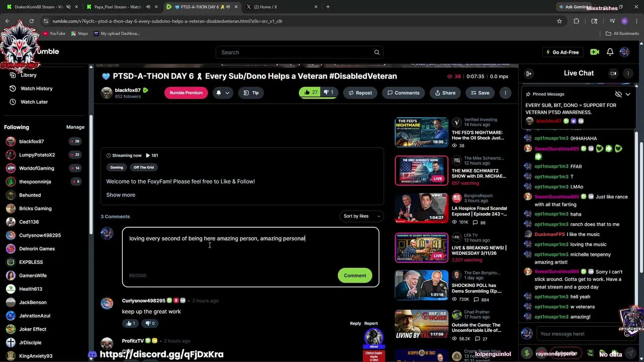Click the search magnifier icon
Image resolution: width=644 pixels, height=362 pixels.
pos(377,52)
